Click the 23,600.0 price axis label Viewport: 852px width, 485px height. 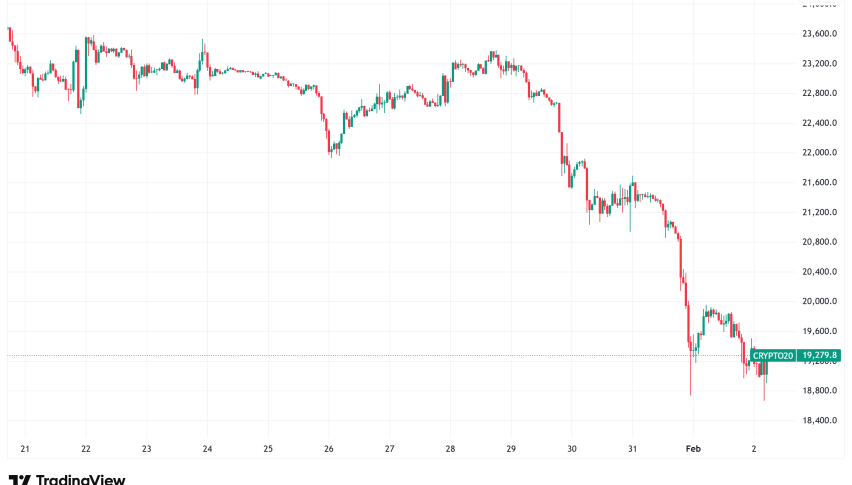(x=819, y=34)
